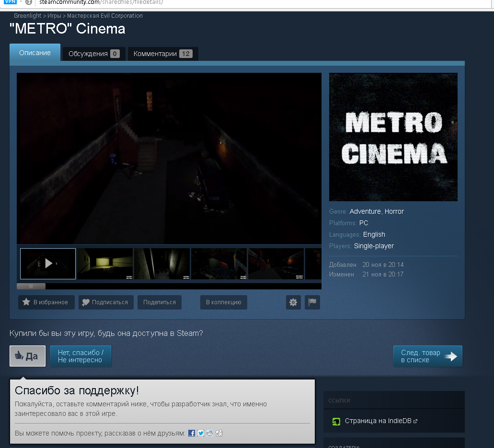Click the Подписаться button
The image size is (494, 448).
point(106,302)
